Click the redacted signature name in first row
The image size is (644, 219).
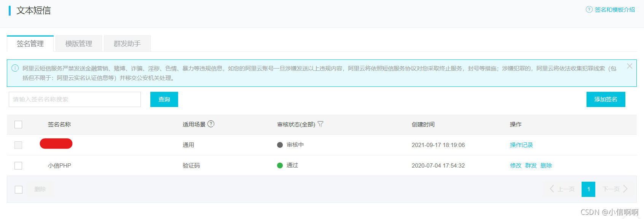tap(56, 144)
